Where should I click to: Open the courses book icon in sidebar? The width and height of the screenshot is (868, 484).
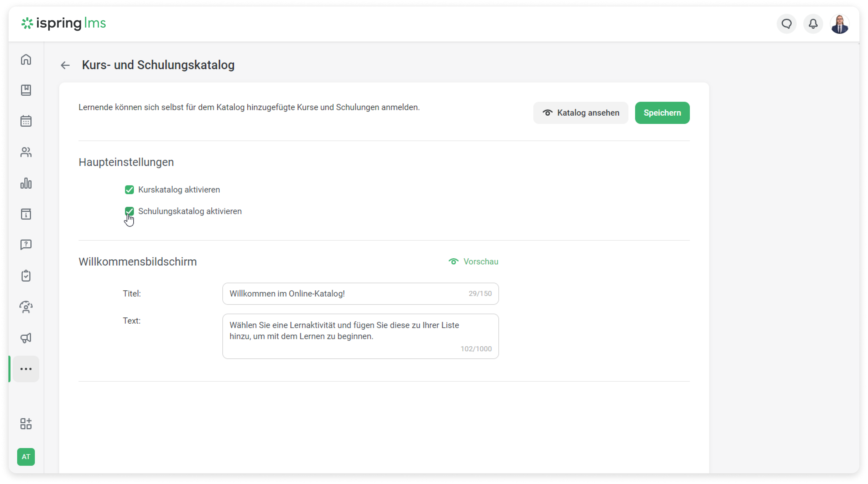pyautogui.click(x=26, y=90)
